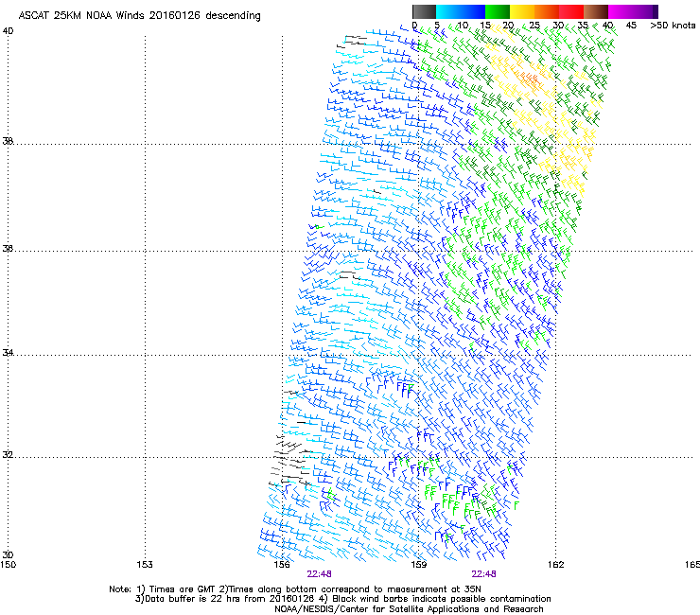Pick the red 30-35 knots legend segment
Image resolution: width=700 pixels, height=615 pixels.
(571, 11)
